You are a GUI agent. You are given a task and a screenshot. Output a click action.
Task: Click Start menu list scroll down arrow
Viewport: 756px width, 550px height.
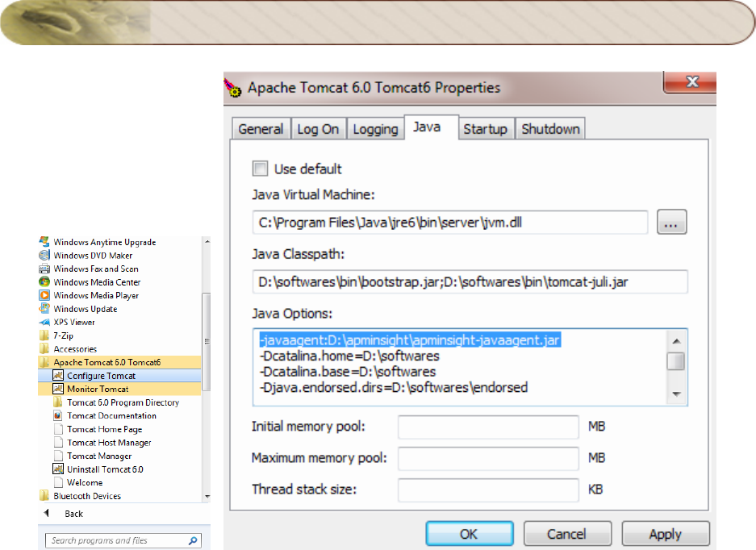[207, 497]
